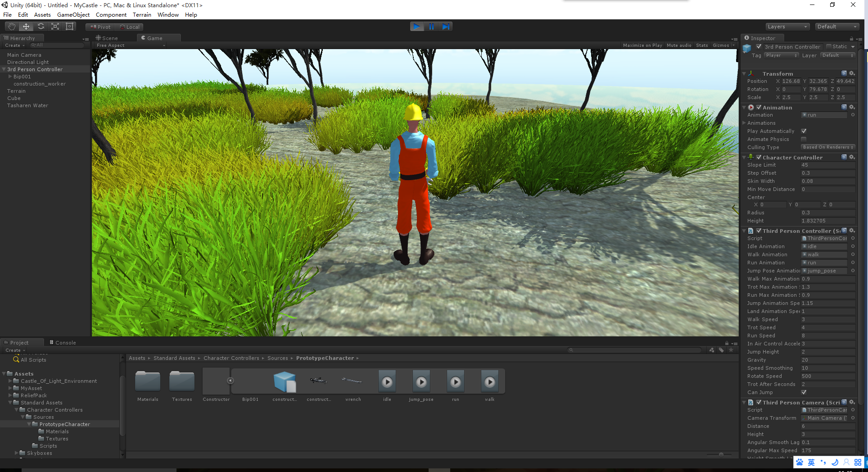The width and height of the screenshot is (868, 472).
Task: Select the Hand tool in the toolbar
Action: click(12, 27)
